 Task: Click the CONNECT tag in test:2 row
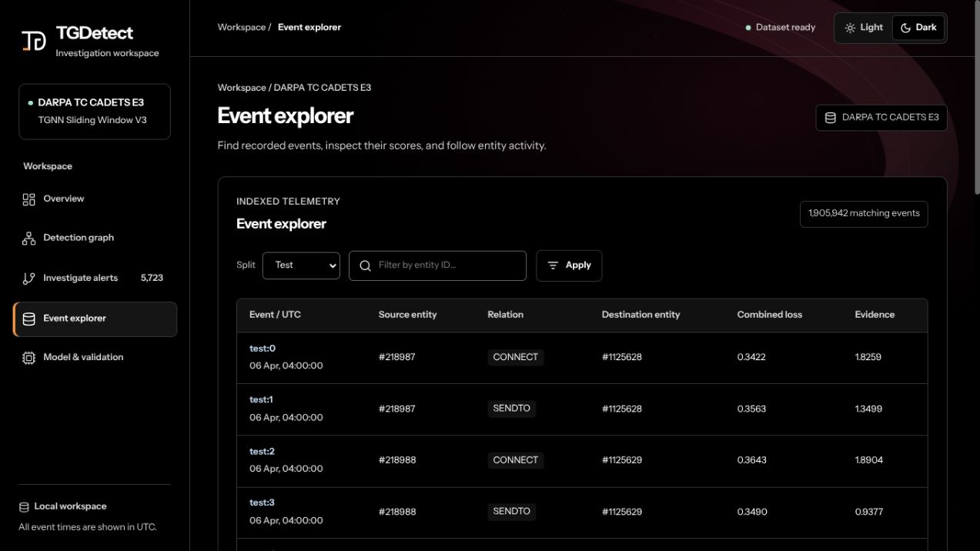pos(515,460)
